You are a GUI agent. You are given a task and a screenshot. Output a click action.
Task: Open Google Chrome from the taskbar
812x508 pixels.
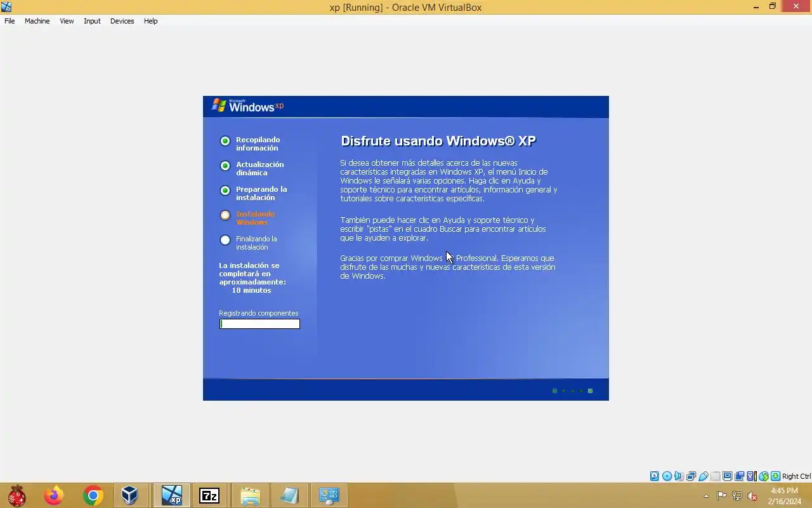[93, 495]
